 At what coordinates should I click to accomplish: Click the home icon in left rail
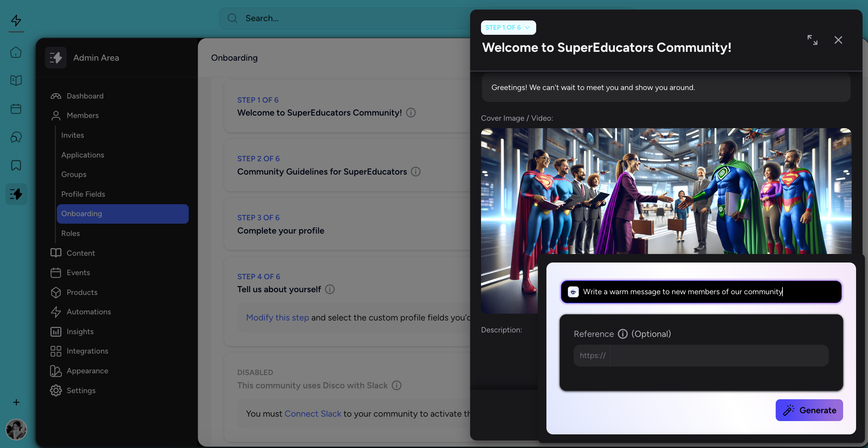click(16, 52)
